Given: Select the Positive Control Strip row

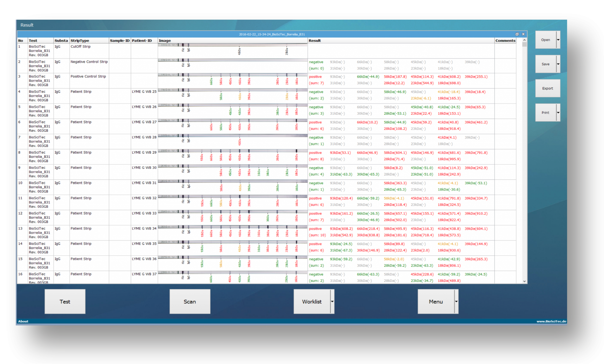Looking at the screenshot, I should 88,77.
